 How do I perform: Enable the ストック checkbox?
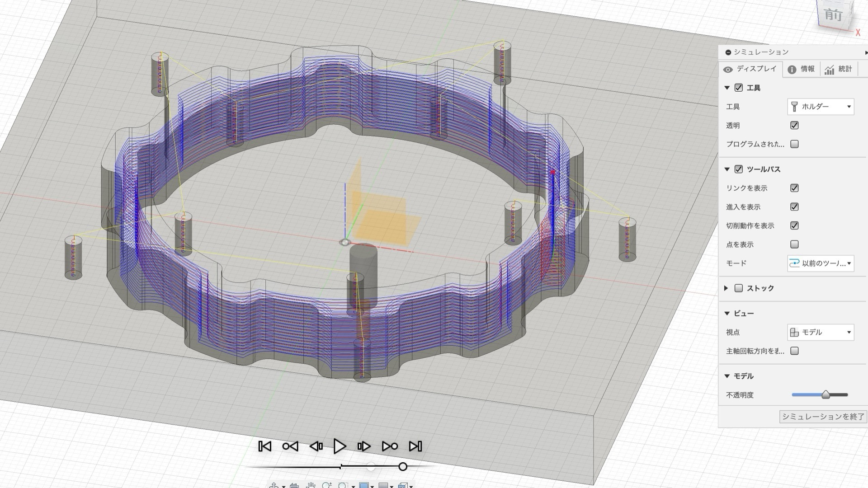[739, 288]
